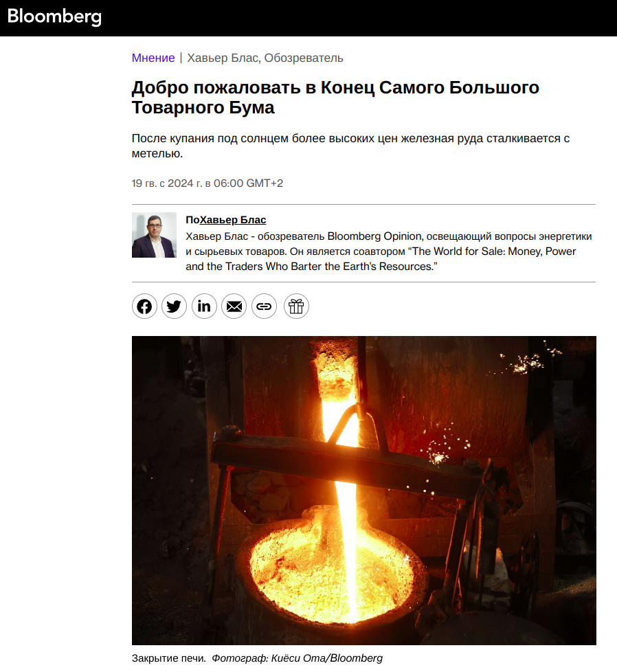Image resolution: width=617 pixels, height=672 pixels.
Task: Share the article on Facebook
Action: click(144, 306)
